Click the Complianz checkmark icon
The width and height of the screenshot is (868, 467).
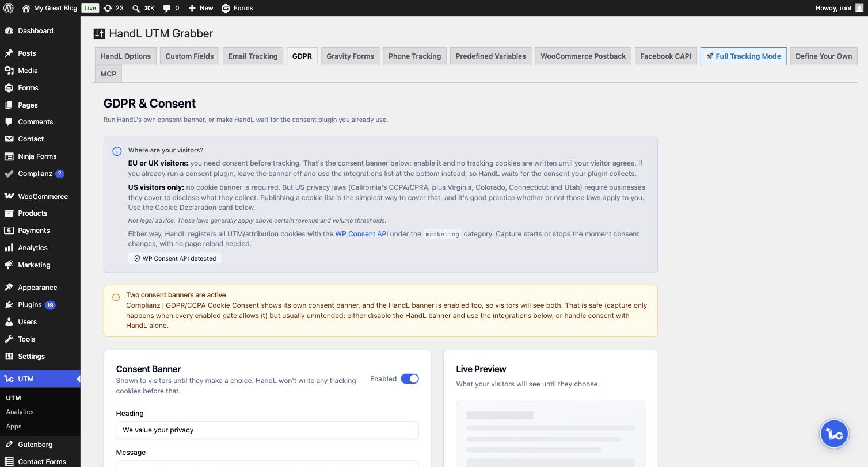(x=9, y=174)
